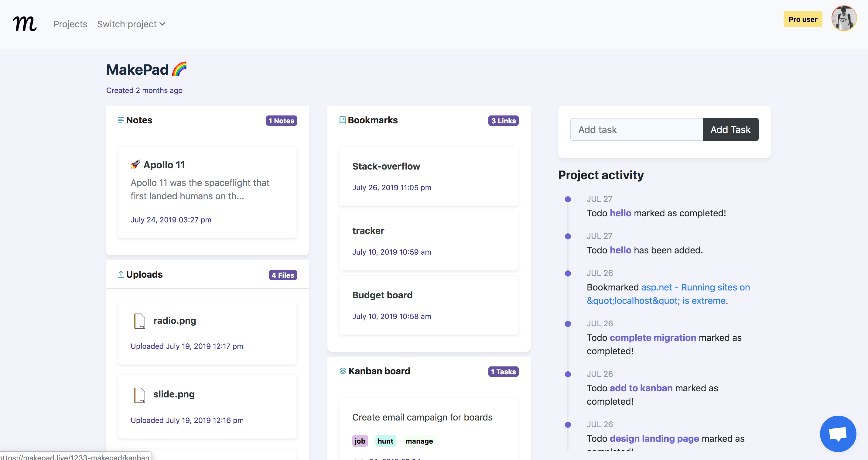The image size is (868, 460).
Task: Click the 'July 24, 2019 03:27 pm' note date
Action: pos(171,220)
